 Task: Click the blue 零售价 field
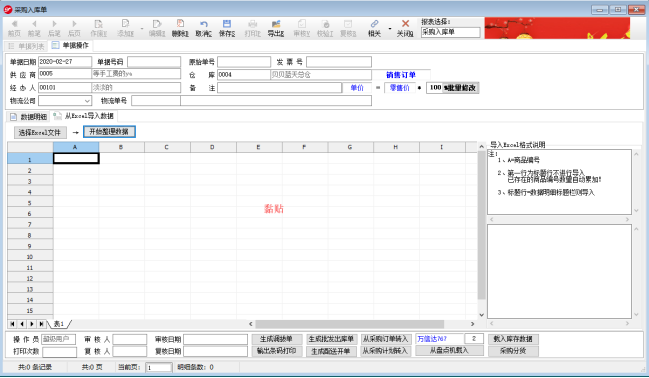(x=399, y=88)
